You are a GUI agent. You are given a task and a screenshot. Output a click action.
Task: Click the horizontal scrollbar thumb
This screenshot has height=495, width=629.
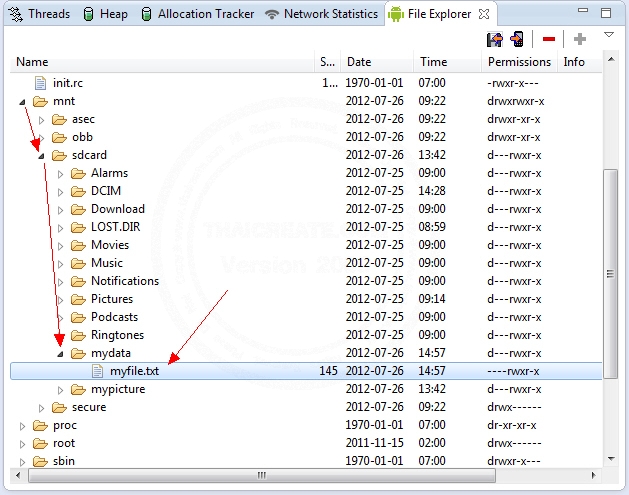click(262, 476)
